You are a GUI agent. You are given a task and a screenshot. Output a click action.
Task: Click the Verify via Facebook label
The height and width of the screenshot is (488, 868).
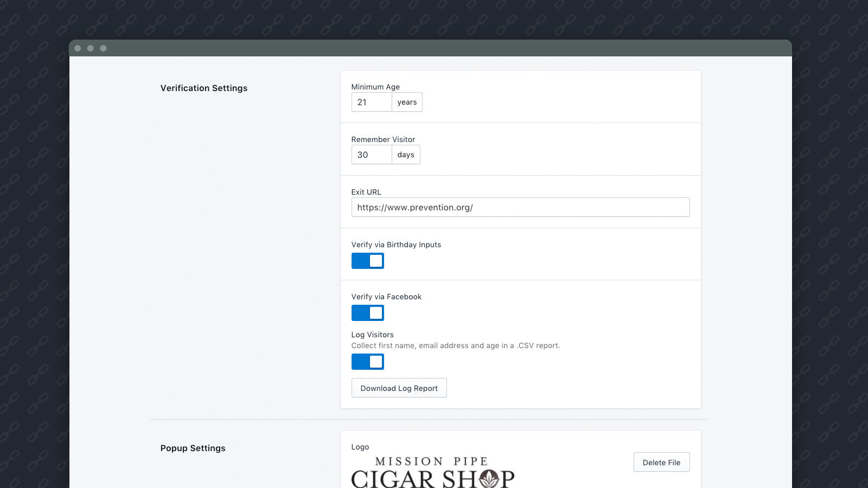tap(386, 297)
